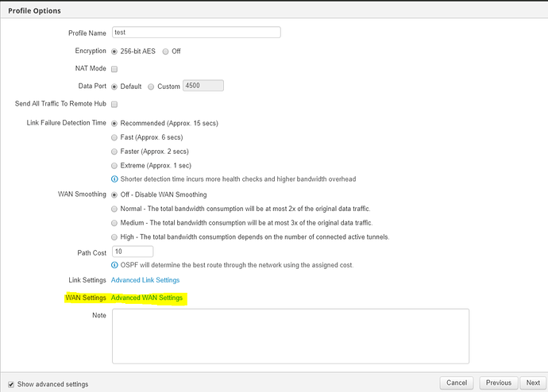Set WAN Smoothing to Off

pyautogui.click(x=115, y=194)
